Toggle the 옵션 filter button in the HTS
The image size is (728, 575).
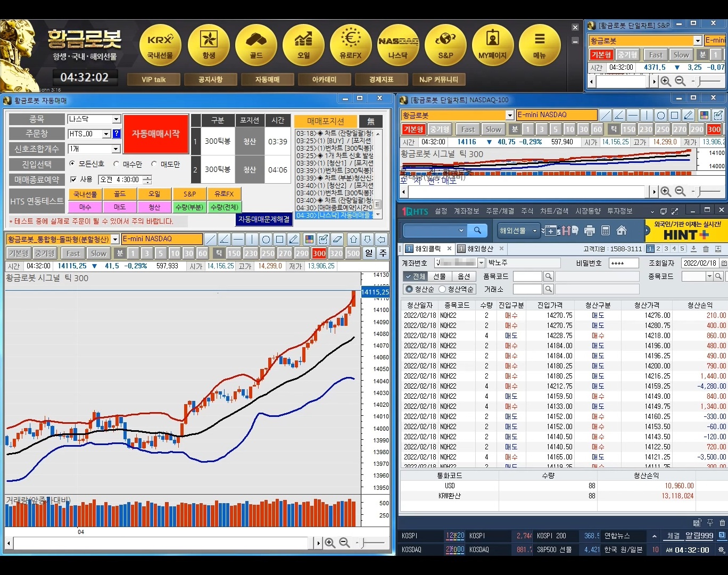(464, 276)
